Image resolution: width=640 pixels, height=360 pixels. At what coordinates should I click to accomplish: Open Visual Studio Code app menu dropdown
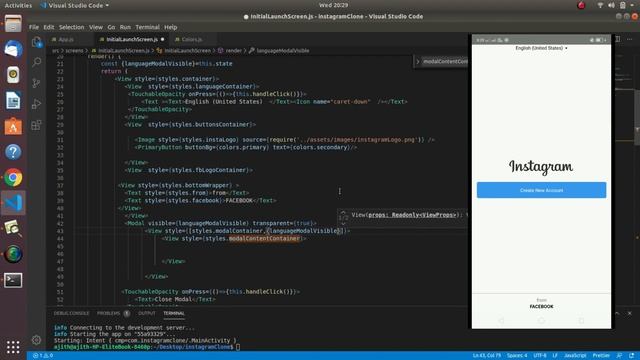tap(74, 5)
